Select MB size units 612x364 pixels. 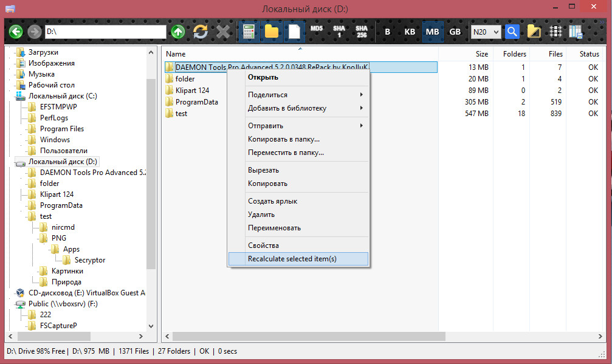(433, 32)
